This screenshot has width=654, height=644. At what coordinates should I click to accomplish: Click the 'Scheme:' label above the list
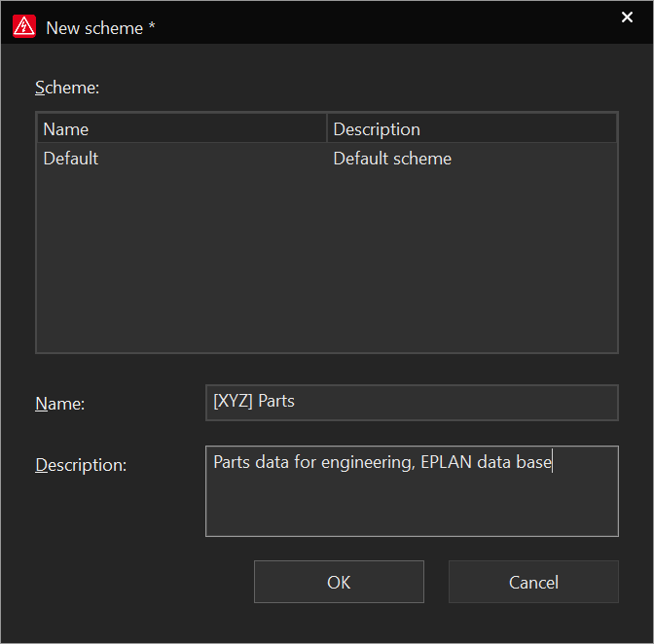67,88
